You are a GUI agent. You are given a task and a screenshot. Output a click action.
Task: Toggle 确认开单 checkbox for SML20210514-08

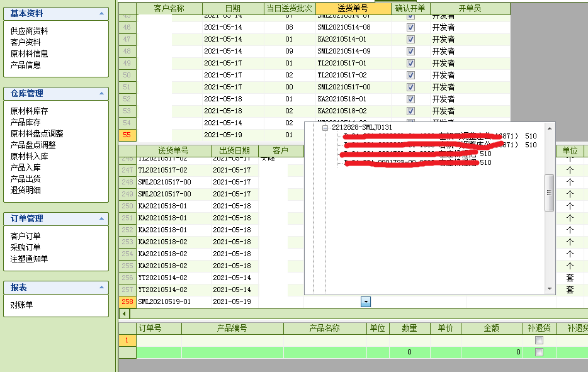pos(410,27)
